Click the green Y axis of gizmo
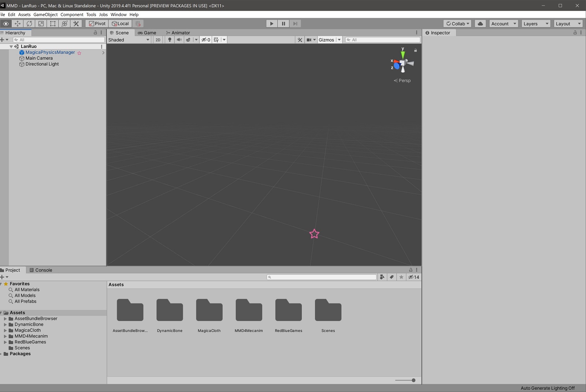 (403, 54)
